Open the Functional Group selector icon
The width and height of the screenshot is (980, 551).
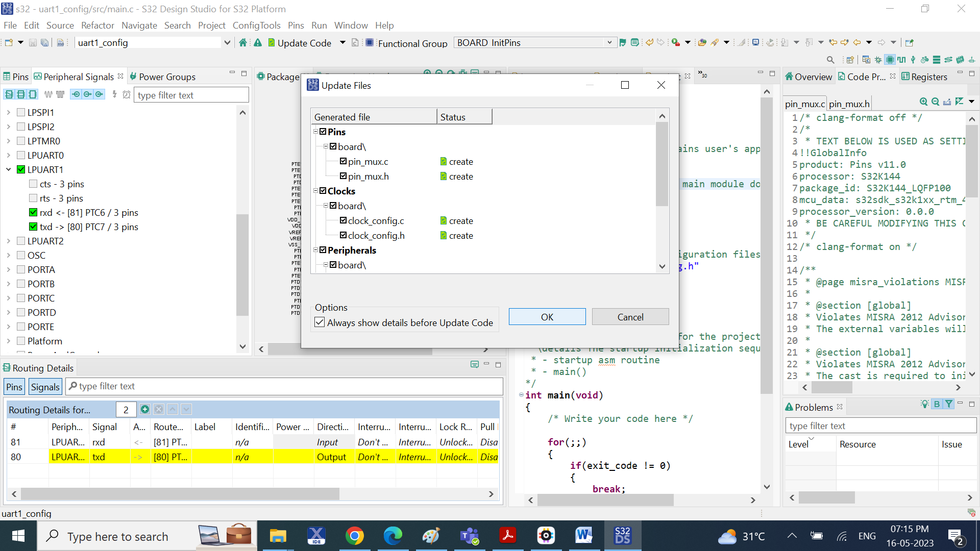tap(369, 43)
